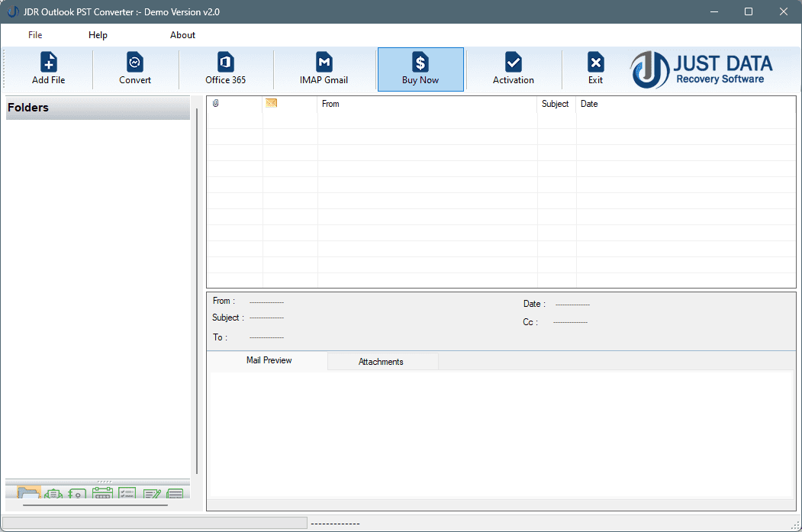Viewport: 802px width, 532px height.
Task: Open the IMAP Gmail export tool
Action: point(324,68)
